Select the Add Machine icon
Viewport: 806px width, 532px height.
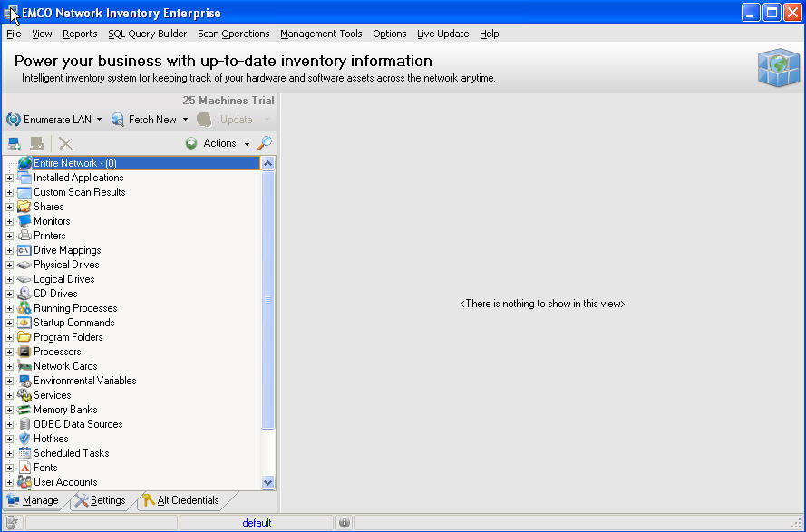tap(12, 142)
